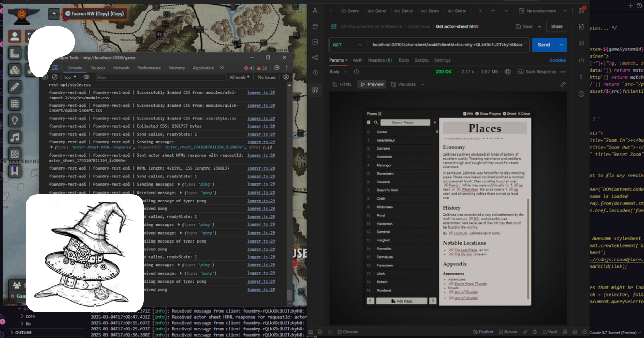Screen dimensions: 644x338
Task: Toggle live expression eye in console
Action: coord(87,77)
